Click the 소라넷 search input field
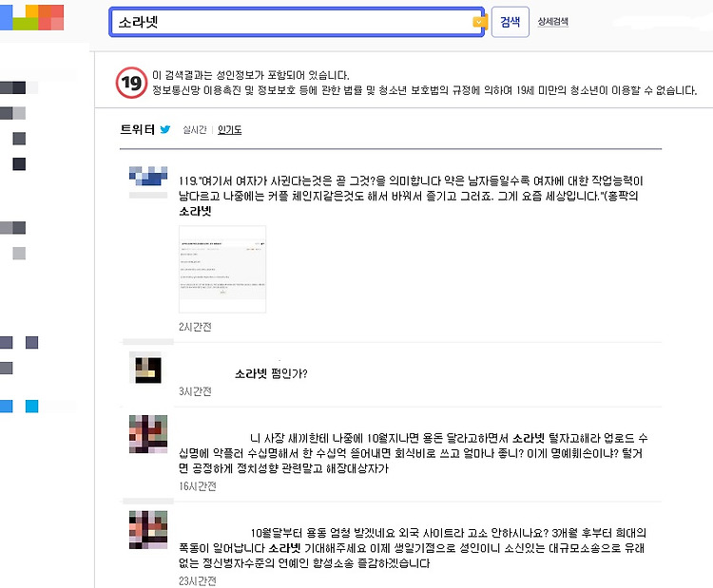The width and height of the screenshot is (713, 588). click(297, 22)
